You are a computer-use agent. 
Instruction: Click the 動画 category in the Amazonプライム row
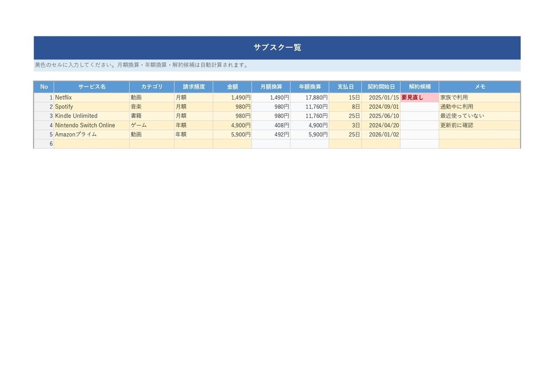(x=152, y=134)
